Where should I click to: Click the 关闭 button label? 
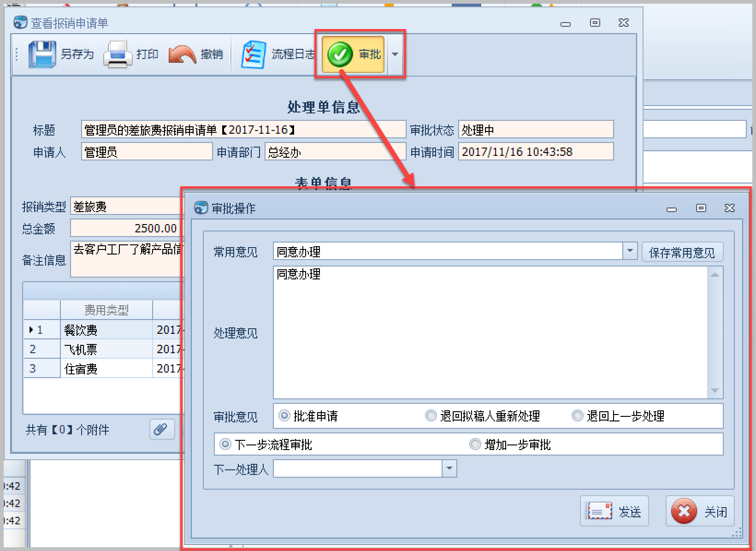pos(716,512)
